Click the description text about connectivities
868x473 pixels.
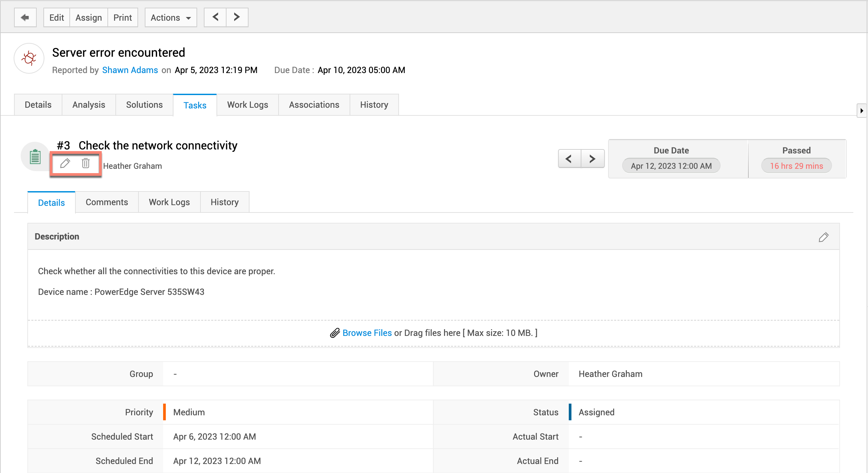[x=156, y=271]
